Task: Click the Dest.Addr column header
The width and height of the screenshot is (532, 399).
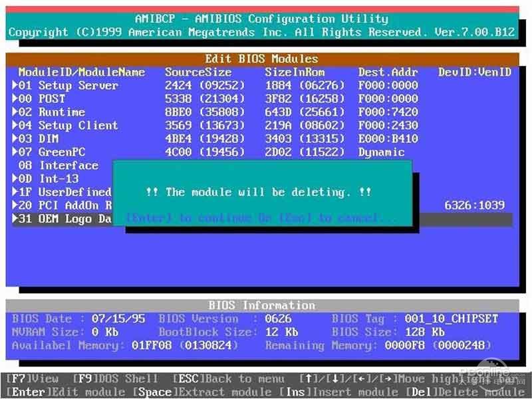Action: 388,72
